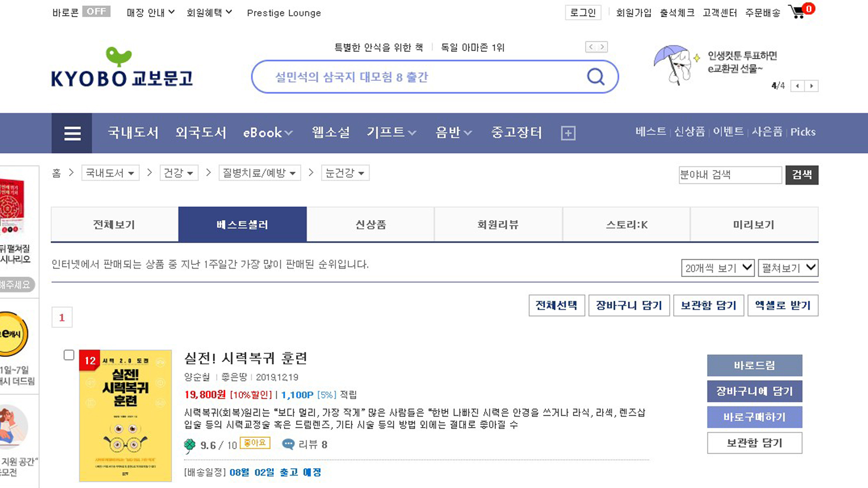The image size is (868, 488).
Task: Click the 로그인 link
Action: click(x=583, y=13)
